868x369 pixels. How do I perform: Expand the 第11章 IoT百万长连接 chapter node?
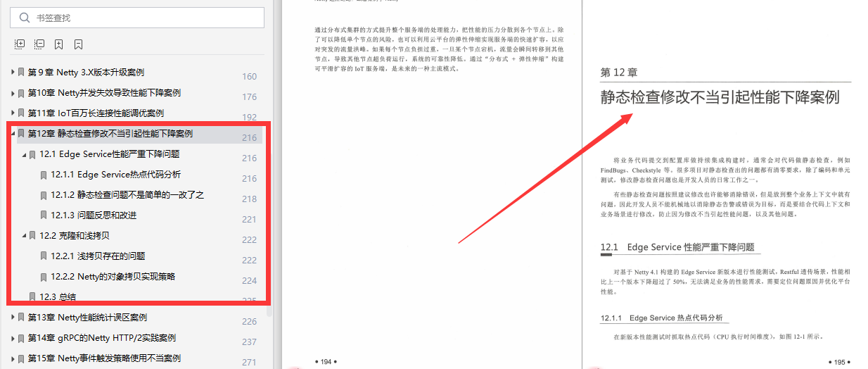pyautogui.click(x=13, y=113)
